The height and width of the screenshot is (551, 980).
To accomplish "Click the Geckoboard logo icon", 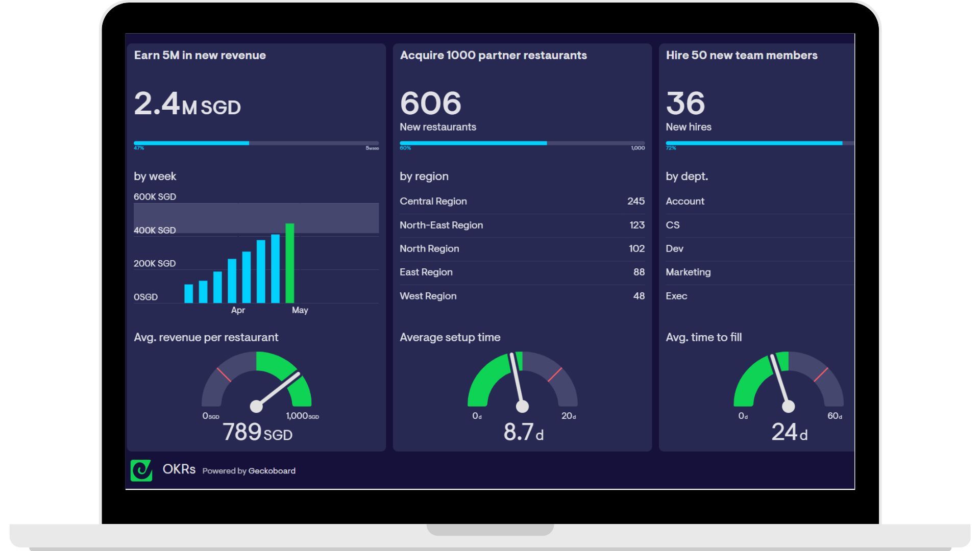I will (142, 470).
